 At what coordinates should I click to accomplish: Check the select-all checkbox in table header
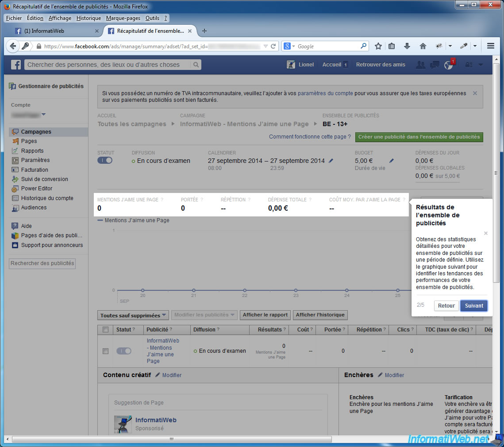tap(105, 329)
